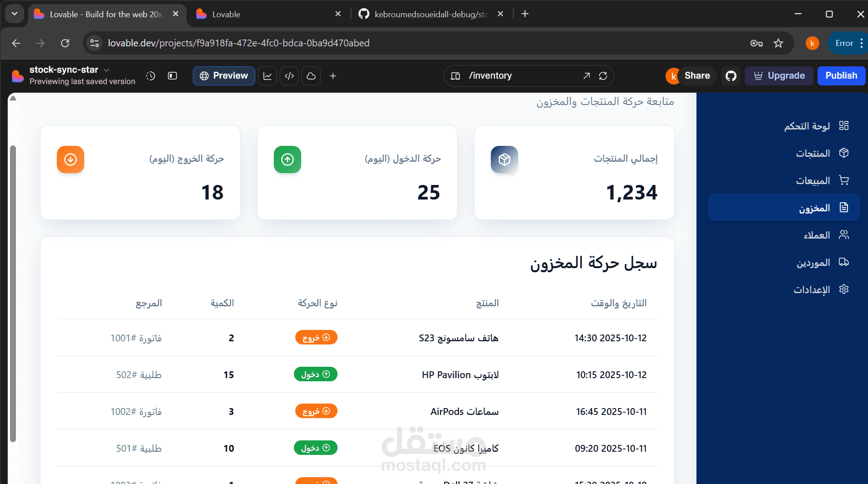Toggle the chat sidebar panel icon

pyautogui.click(x=172, y=76)
